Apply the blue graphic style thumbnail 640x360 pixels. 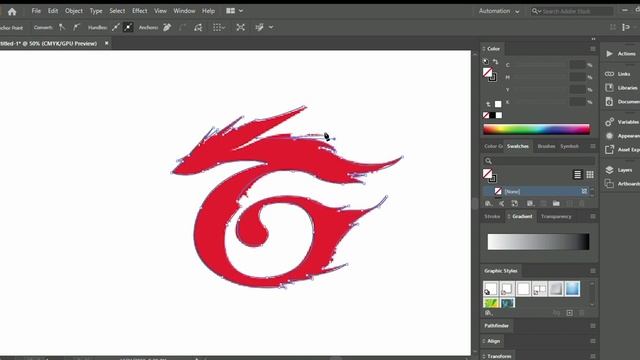point(572,289)
